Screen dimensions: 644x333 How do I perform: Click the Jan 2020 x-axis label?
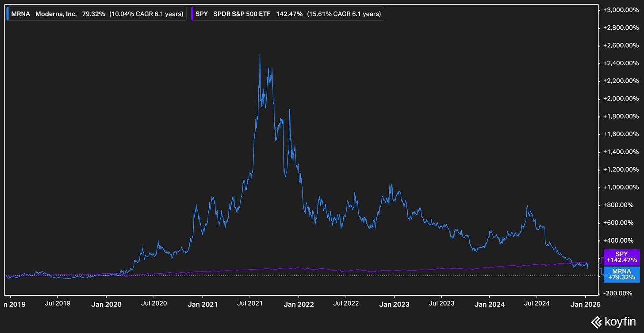click(106, 304)
